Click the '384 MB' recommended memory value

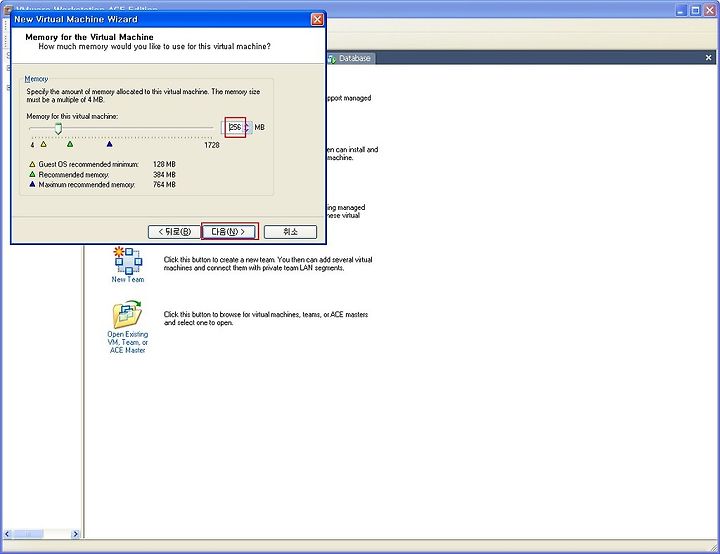(164, 175)
